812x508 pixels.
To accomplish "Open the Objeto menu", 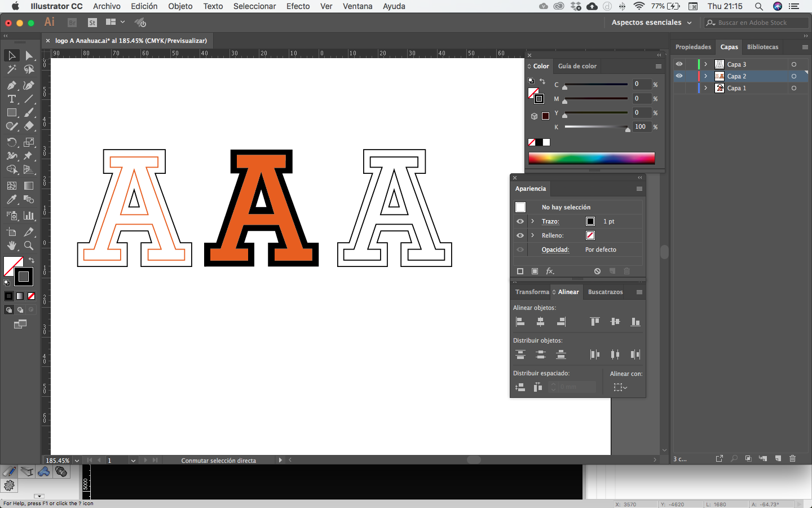I will (180, 6).
